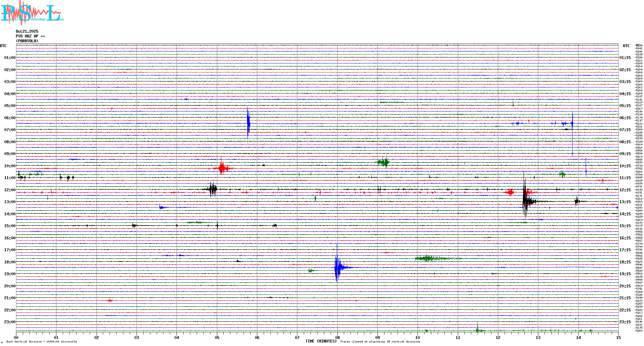Click the small red blip on the 21:15 trace

coord(110,300)
